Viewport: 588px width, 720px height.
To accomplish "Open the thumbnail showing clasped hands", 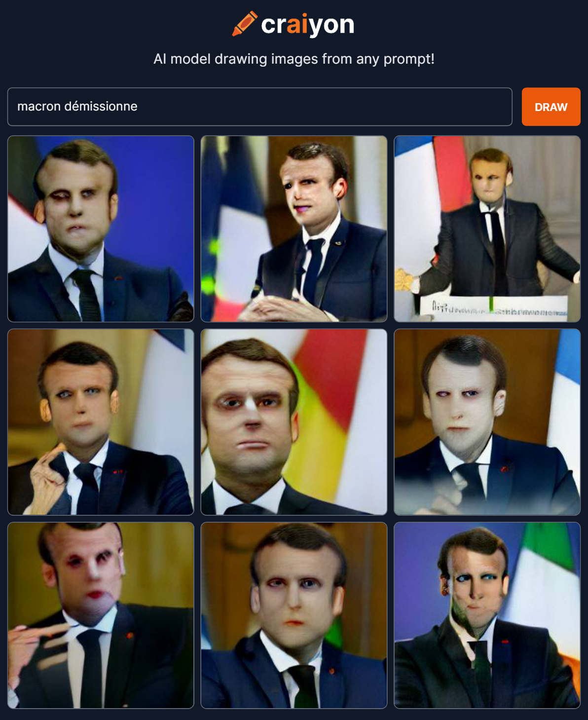I will (x=294, y=229).
